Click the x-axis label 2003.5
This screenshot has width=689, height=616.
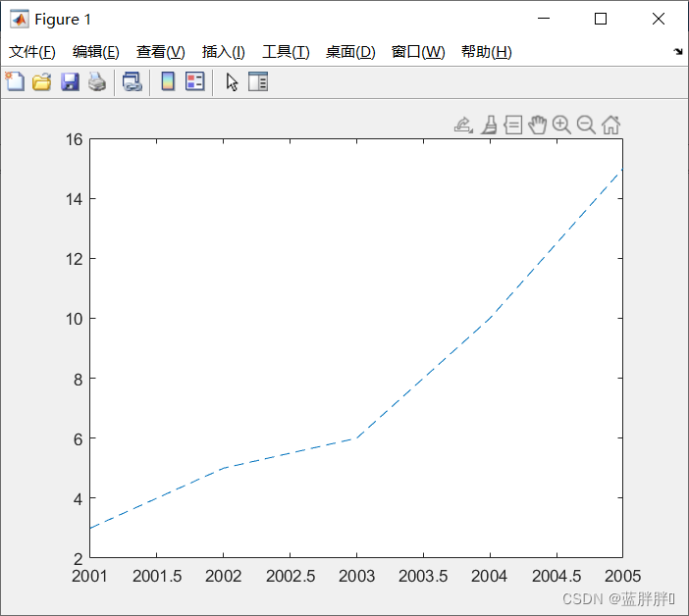pos(423,576)
